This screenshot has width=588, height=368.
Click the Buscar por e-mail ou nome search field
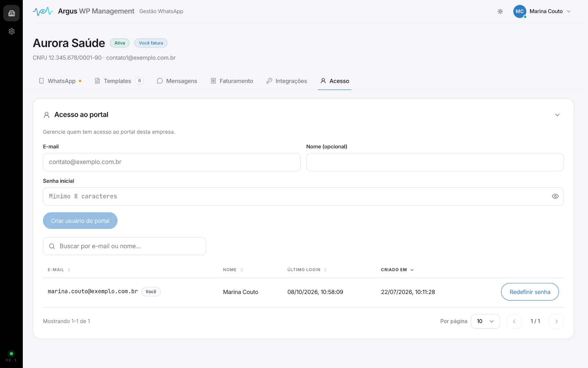[x=124, y=246]
